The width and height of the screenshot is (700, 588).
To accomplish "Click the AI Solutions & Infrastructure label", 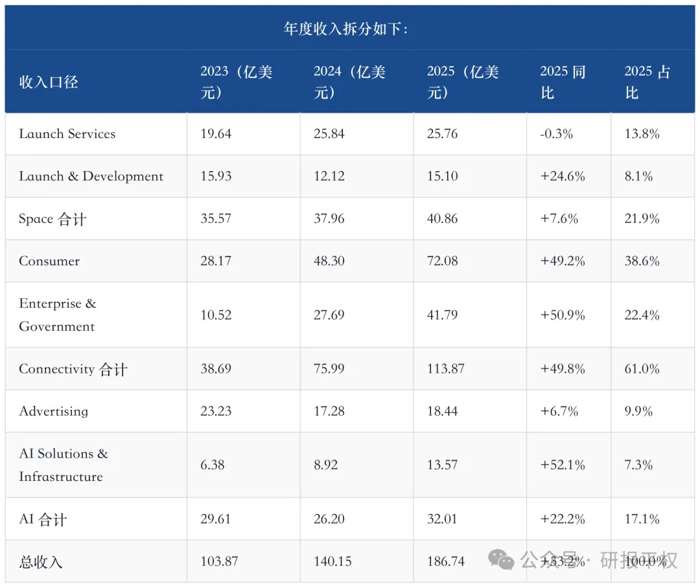I will pos(64,465).
